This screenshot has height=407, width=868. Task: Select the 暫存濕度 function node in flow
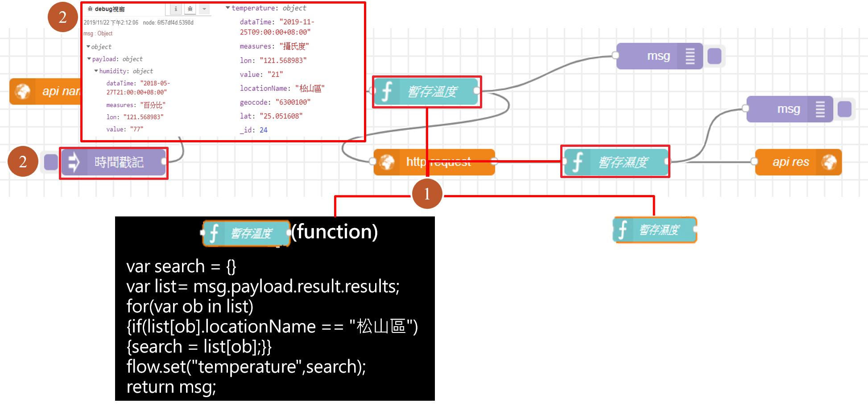(x=616, y=162)
